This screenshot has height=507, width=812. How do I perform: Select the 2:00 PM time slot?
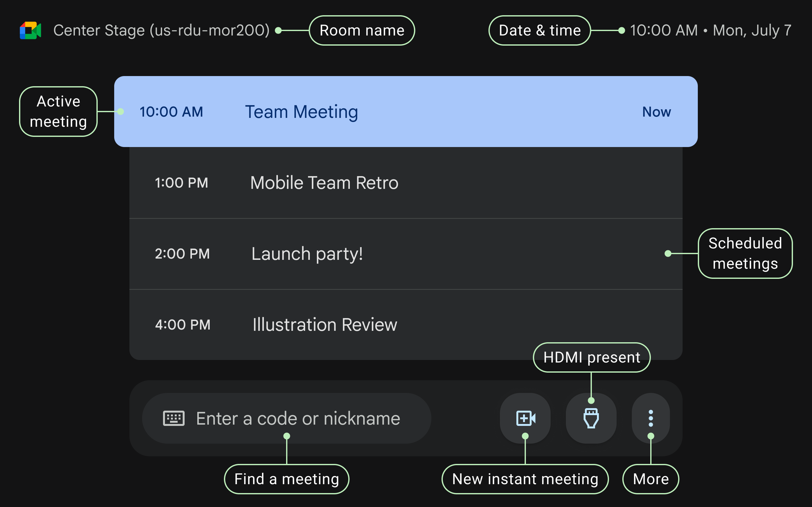182,254
